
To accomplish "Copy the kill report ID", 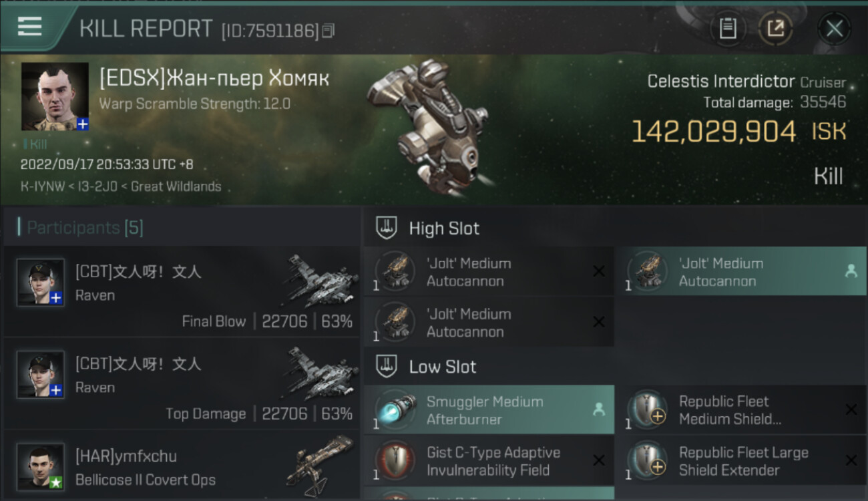I will tap(328, 31).
